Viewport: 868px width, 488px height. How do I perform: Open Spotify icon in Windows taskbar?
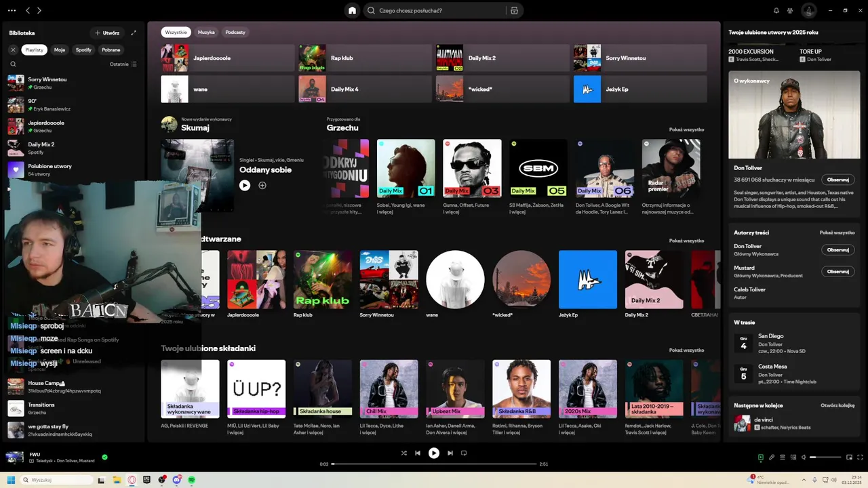[x=192, y=480]
